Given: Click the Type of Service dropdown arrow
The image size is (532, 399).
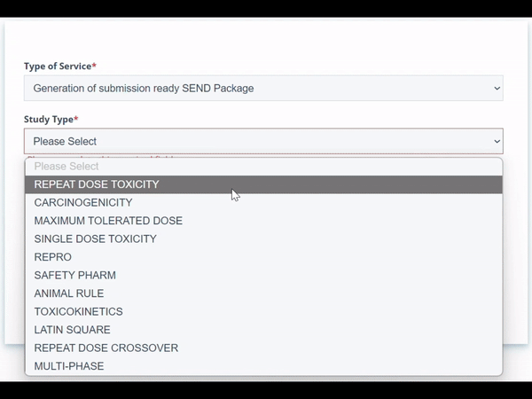Looking at the screenshot, I should coord(496,89).
